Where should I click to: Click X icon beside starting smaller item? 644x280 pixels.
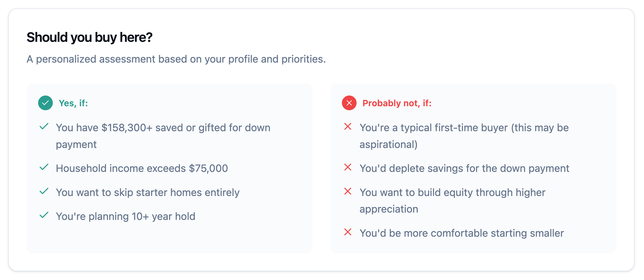coord(348,232)
